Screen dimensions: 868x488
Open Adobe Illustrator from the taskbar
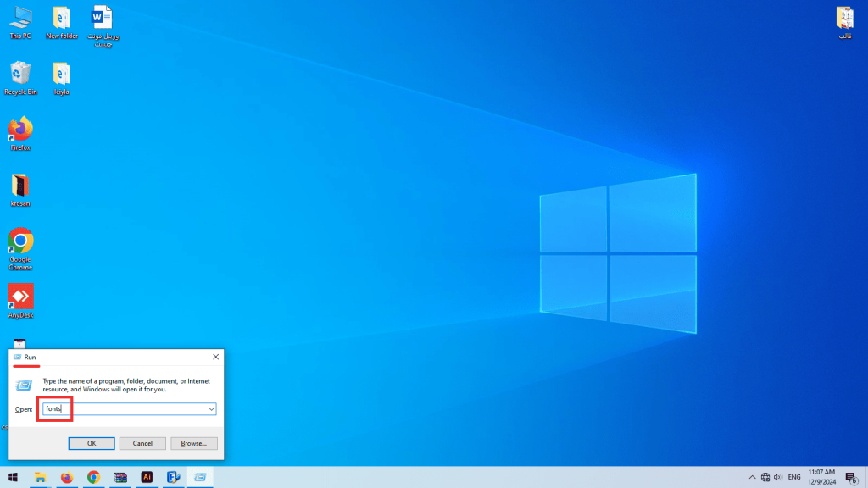coord(146,477)
